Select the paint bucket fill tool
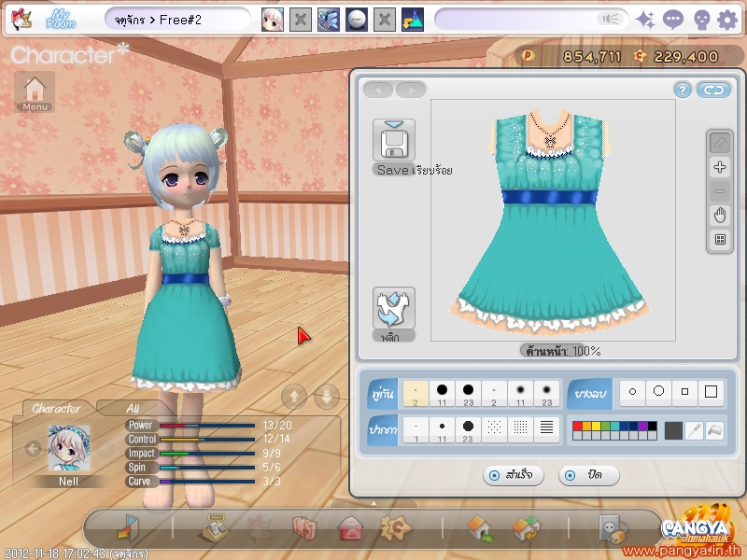Viewport: 747px width, 560px height. [714, 430]
